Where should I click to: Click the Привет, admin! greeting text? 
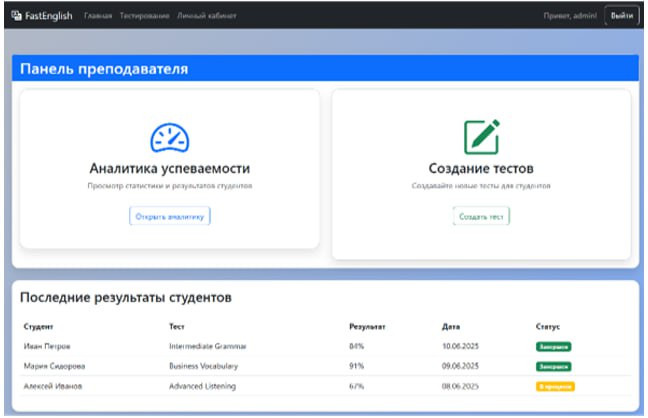(570, 16)
